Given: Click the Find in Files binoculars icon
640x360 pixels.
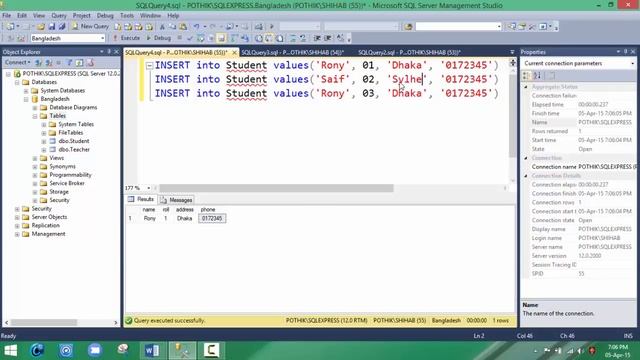Looking at the screenshot, I should 408,27.
